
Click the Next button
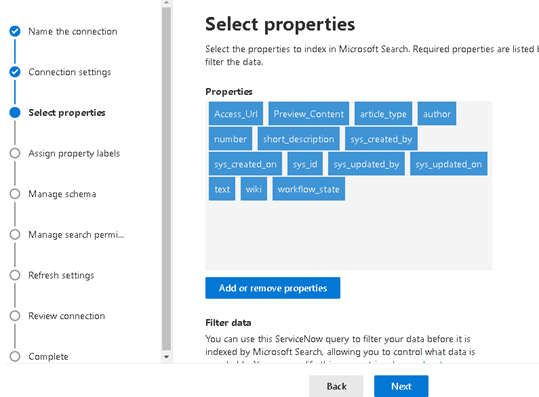click(x=401, y=386)
